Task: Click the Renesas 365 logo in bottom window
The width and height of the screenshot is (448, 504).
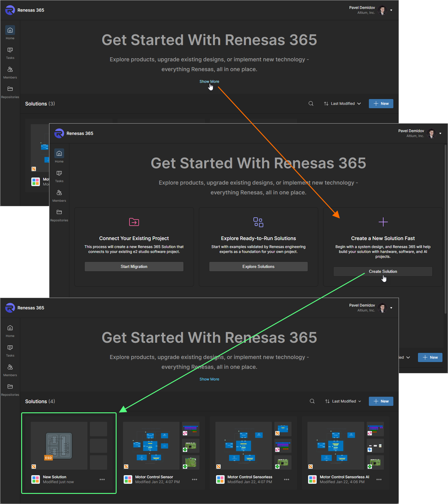Action: [x=10, y=308]
